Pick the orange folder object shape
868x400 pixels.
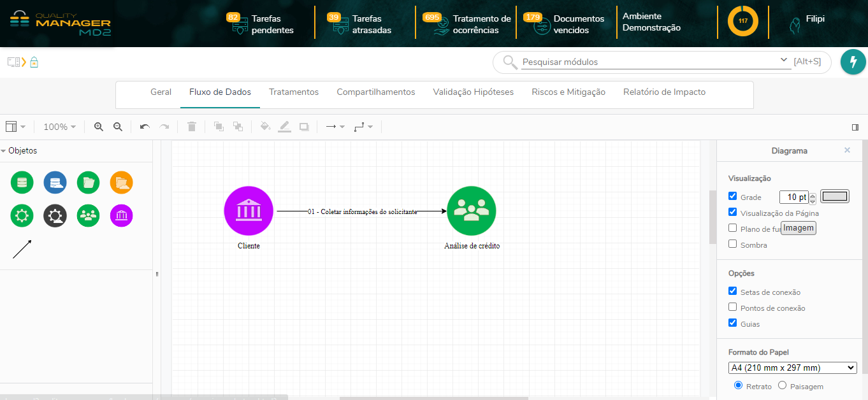tap(121, 183)
